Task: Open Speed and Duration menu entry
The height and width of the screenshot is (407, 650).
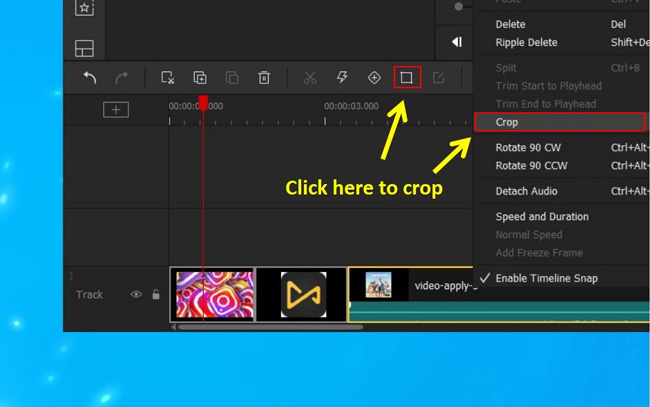Action: pos(542,217)
